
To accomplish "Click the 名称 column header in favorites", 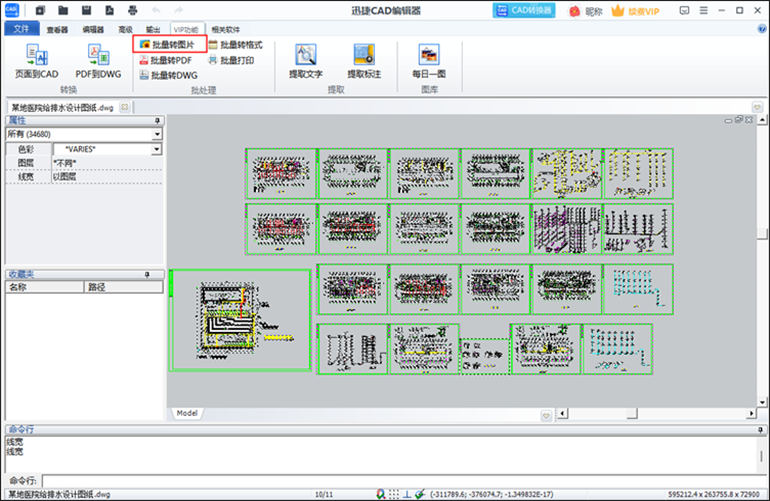I will (45, 287).
